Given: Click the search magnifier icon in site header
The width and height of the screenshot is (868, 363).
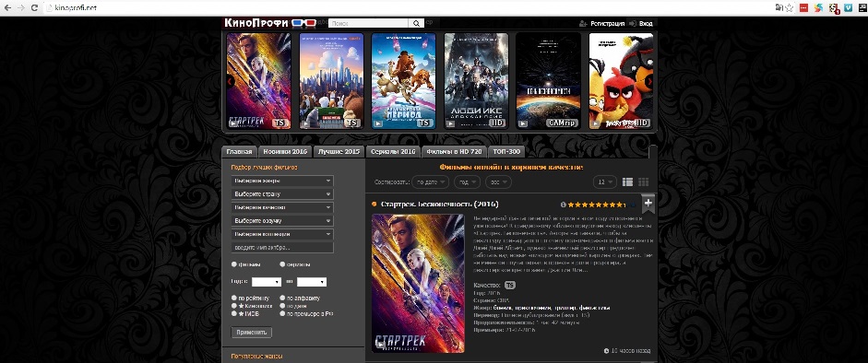Looking at the screenshot, I should tap(416, 23).
